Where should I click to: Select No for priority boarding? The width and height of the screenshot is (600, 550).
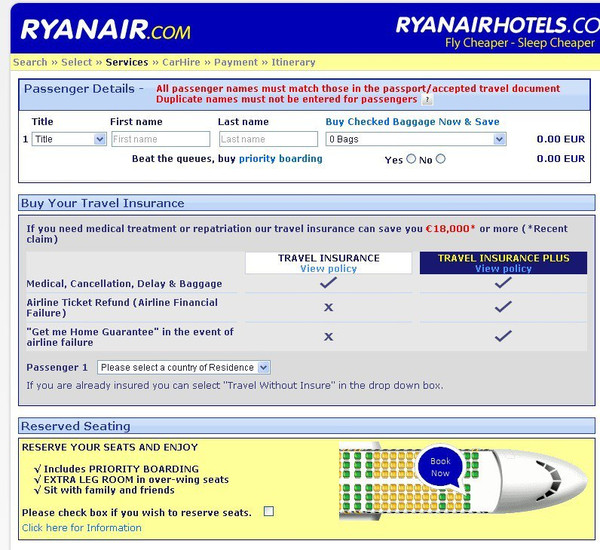pyautogui.click(x=441, y=159)
